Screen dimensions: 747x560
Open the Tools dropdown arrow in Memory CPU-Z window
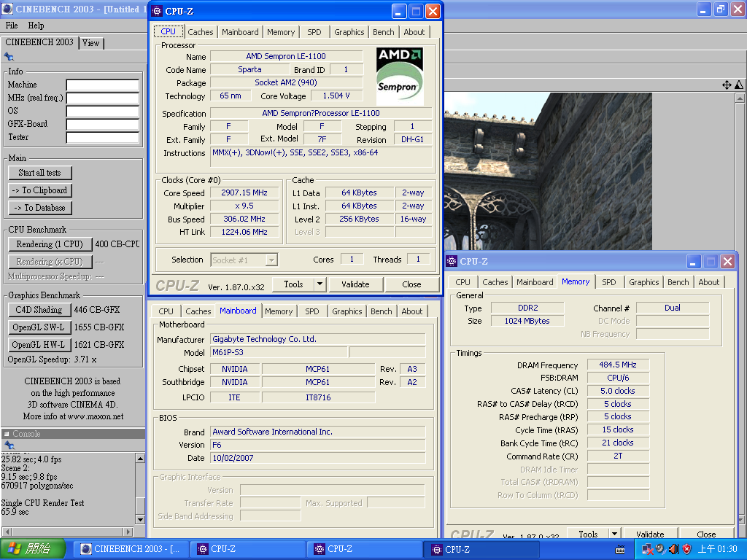click(x=614, y=534)
